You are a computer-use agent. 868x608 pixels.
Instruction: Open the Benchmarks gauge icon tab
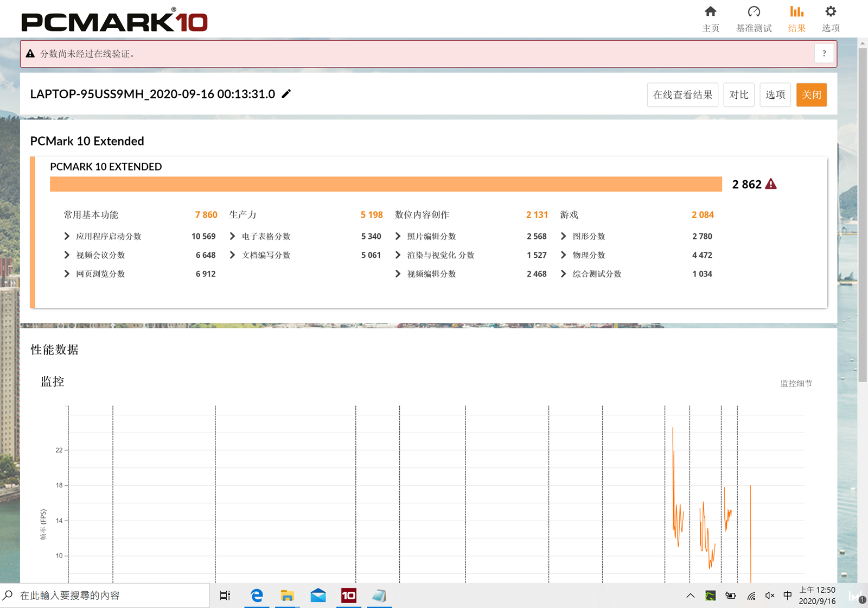754,12
